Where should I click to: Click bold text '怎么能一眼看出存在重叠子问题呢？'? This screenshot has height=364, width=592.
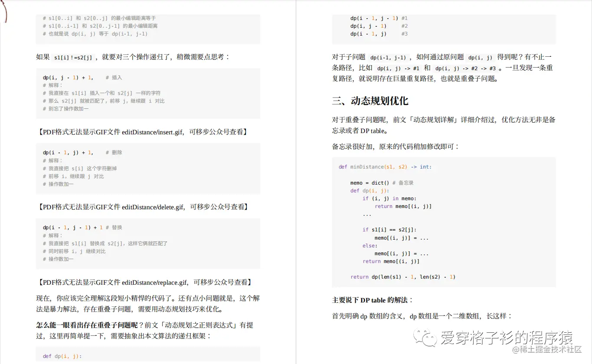tap(91, 325)
